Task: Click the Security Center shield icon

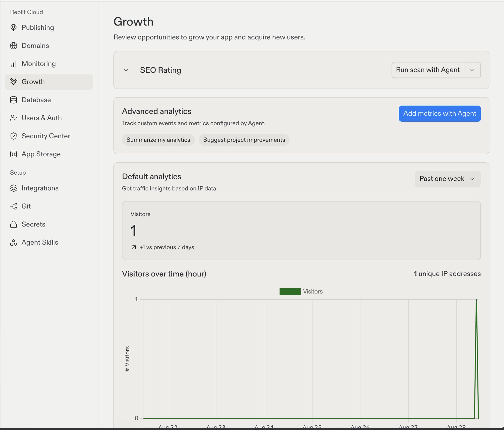Action: tap(14, 136)
